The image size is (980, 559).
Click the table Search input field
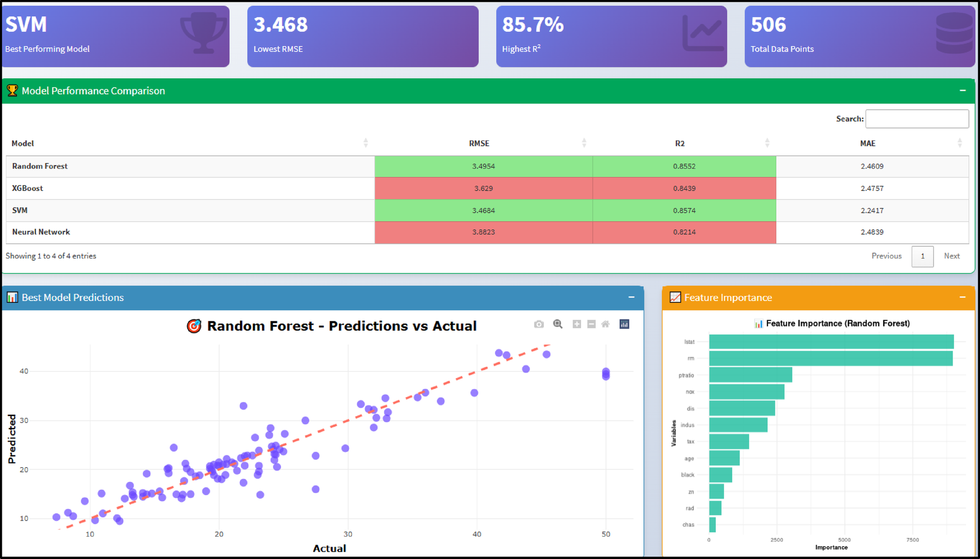(917, 119)
